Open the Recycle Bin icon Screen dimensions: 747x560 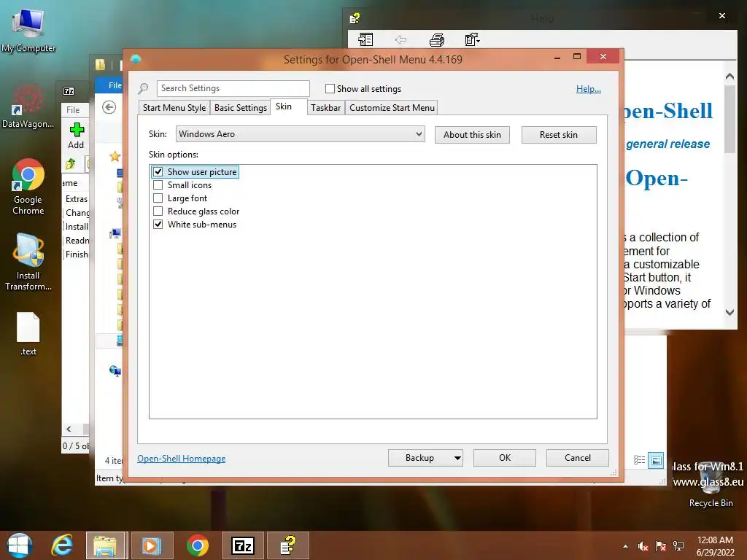click(711, 485)
